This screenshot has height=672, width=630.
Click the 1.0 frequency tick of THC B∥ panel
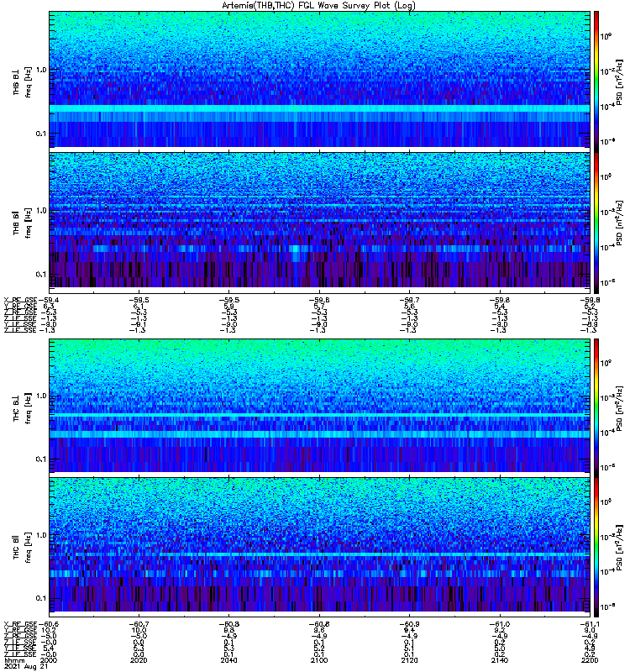coord(41,535)
